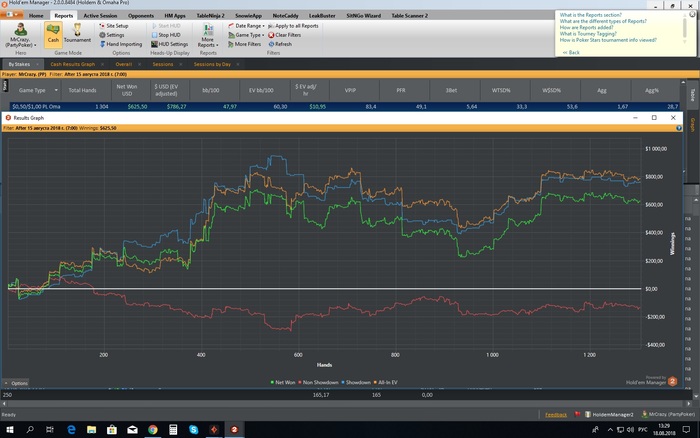Open the Game Type column dropdown arrow
Viewport: 700px width, 438px height.
tap(56, 90)
